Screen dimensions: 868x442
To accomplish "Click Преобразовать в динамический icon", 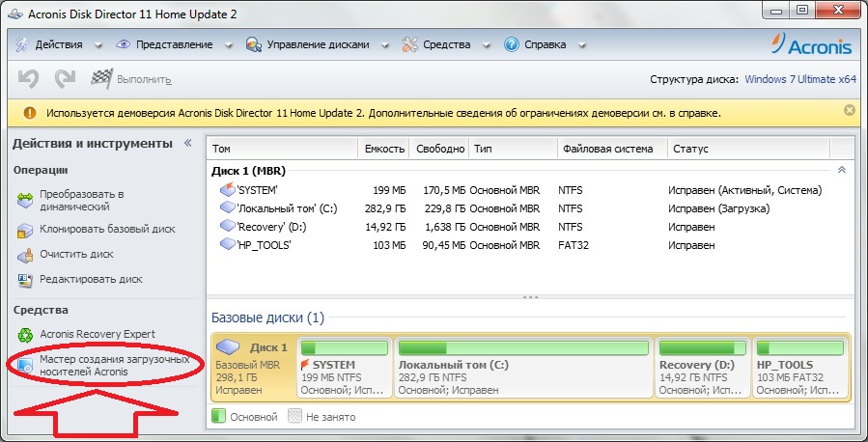I will click(25, 201).
